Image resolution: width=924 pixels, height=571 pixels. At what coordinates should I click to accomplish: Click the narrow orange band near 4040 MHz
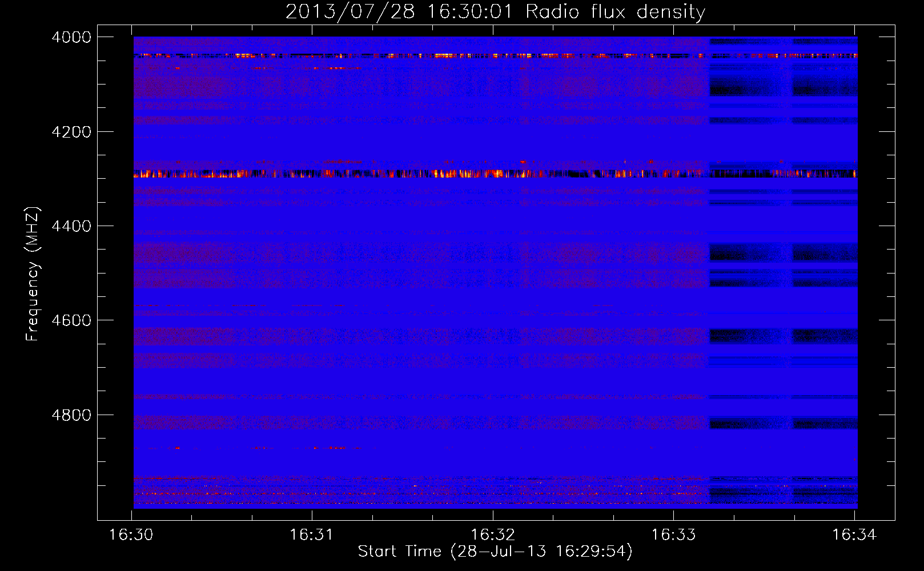coord(495,55)
